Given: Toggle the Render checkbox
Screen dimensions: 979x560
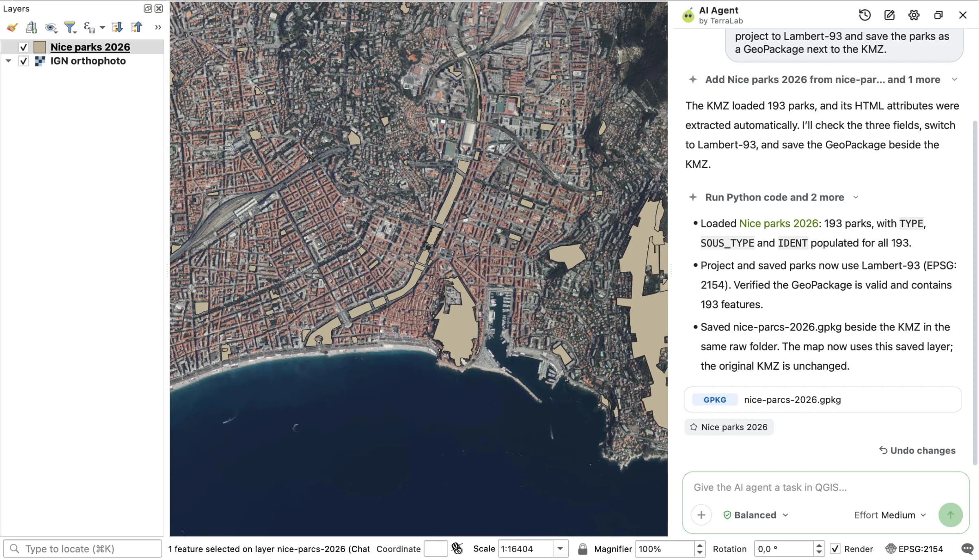Looking at the screenshot, I should coord(835,549).
